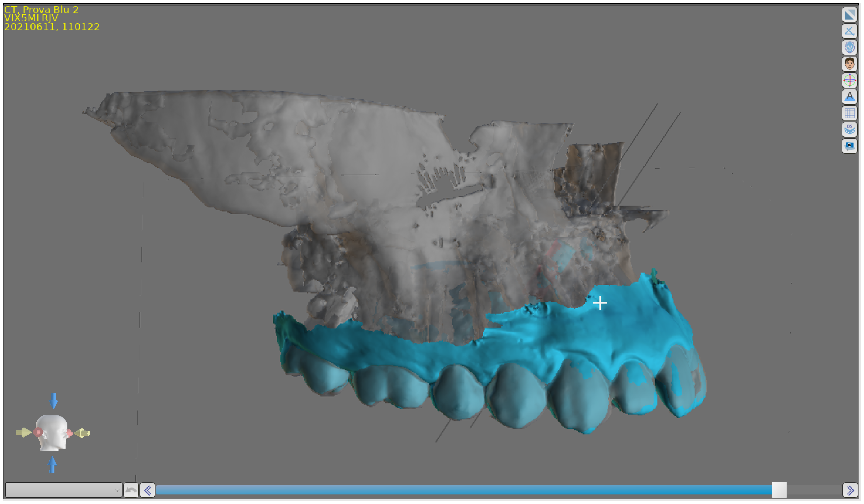The width and height of the screenshot is (864, 504).
Task: Click the 3D orientation axes icon
Action: (849, 81)
